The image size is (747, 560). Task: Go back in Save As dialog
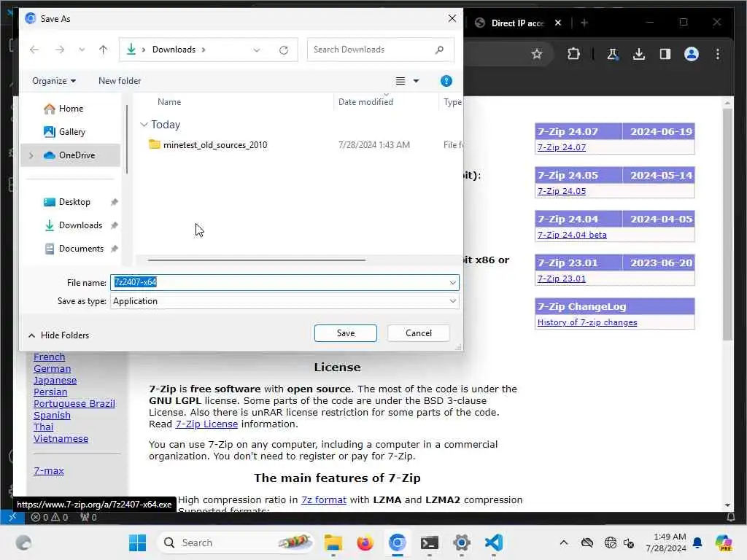point(34,50)
